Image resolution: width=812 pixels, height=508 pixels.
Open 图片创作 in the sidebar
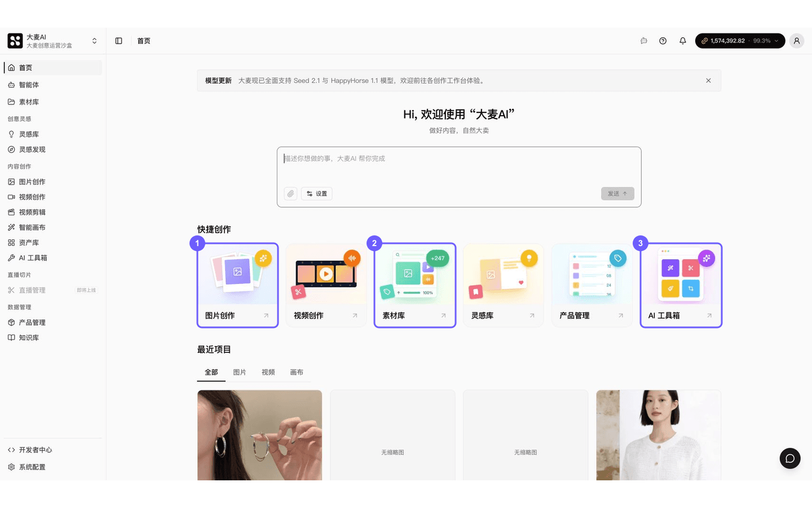coord(53,182)
